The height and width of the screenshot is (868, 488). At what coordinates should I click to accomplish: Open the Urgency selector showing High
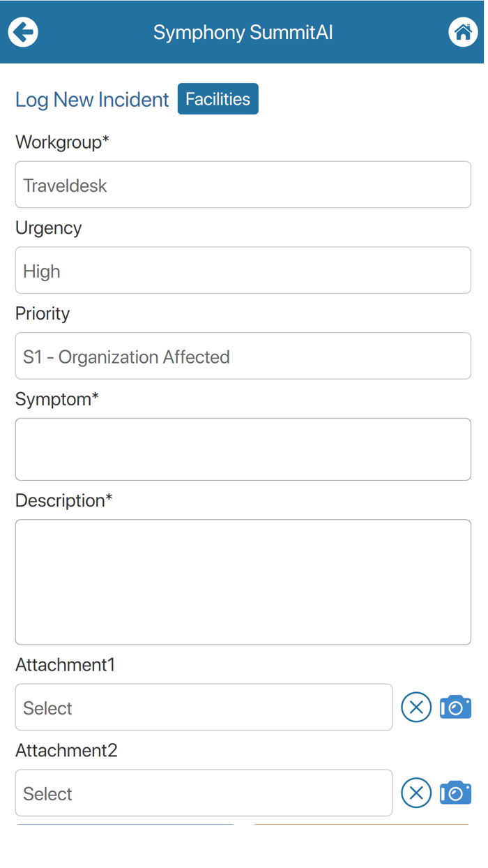(x=243, y=270)
